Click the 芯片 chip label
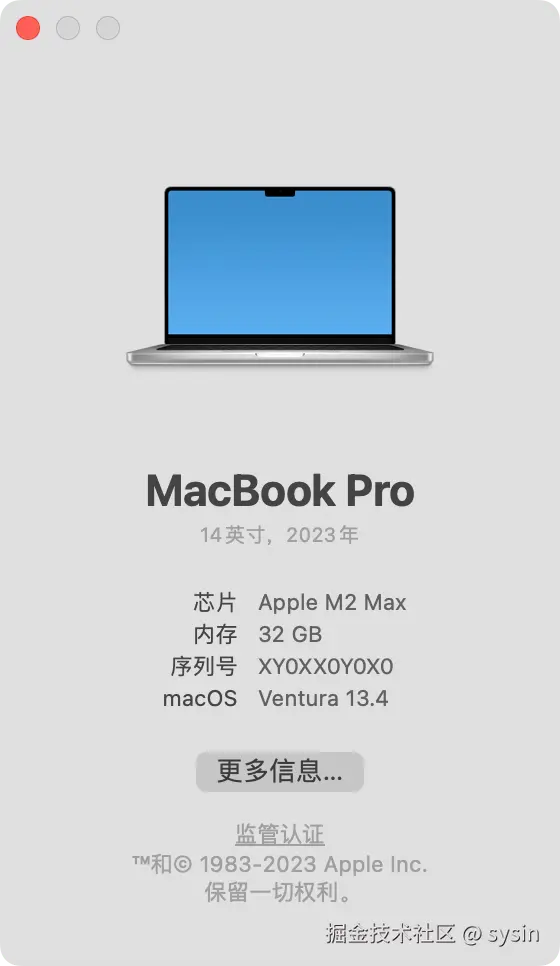The image size is (560, 966). pos(215,603)
